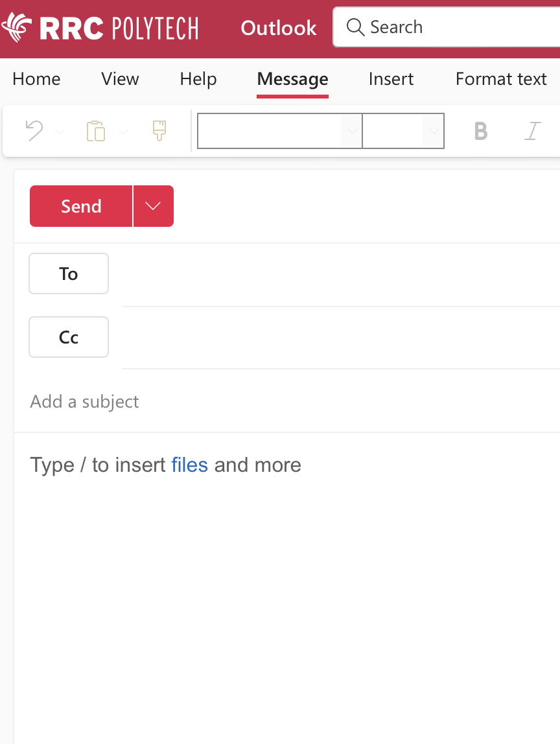The width and height of the screenshot is (560, 744).
Task: Open the View tab
Action: tap(119, 78)
